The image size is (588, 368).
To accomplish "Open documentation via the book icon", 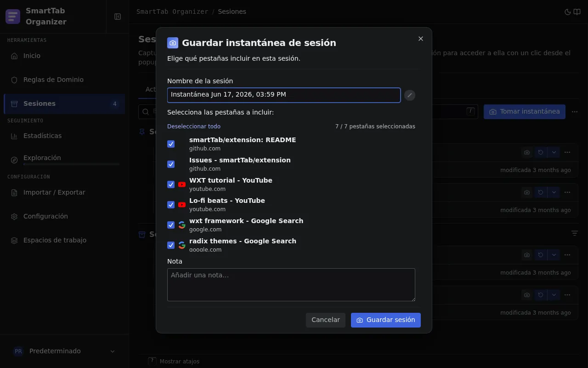I will [x=577, y=12].
